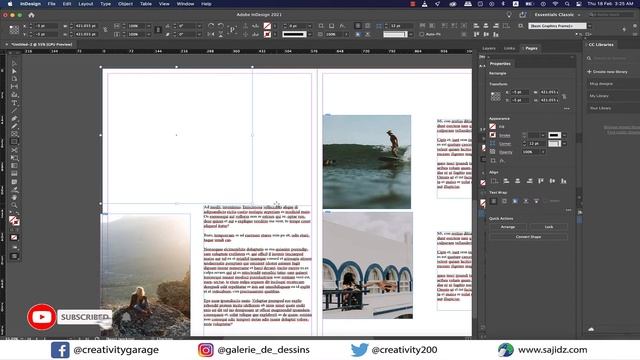This screenshot has width=640, height=360.
Task: Select the Direct Selection tool
Action: pyautogui.click(x=14, y=71)
